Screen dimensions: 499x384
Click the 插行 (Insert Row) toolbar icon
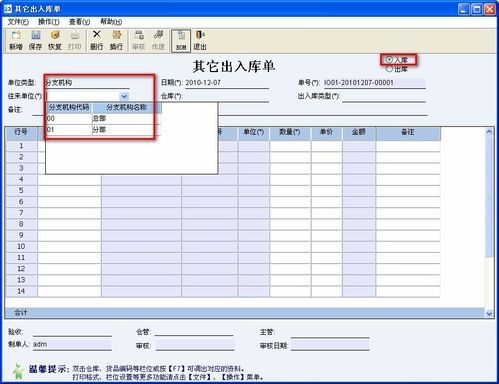click(x=116, y=40)
